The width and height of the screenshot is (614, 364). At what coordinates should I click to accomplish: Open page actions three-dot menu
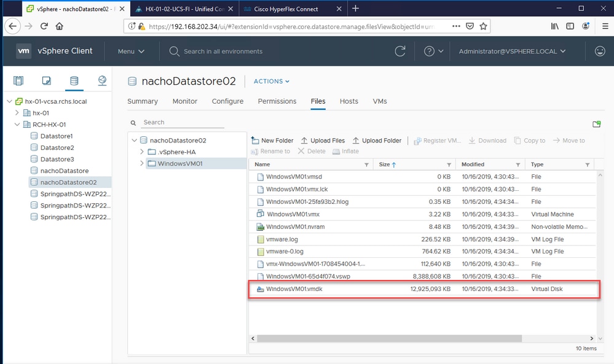456,26
